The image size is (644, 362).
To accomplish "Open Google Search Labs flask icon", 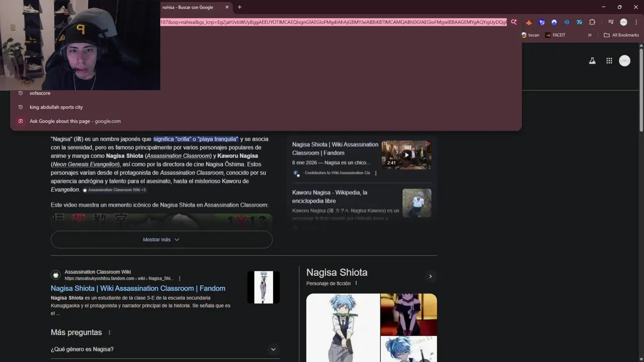I will (592, 61).
